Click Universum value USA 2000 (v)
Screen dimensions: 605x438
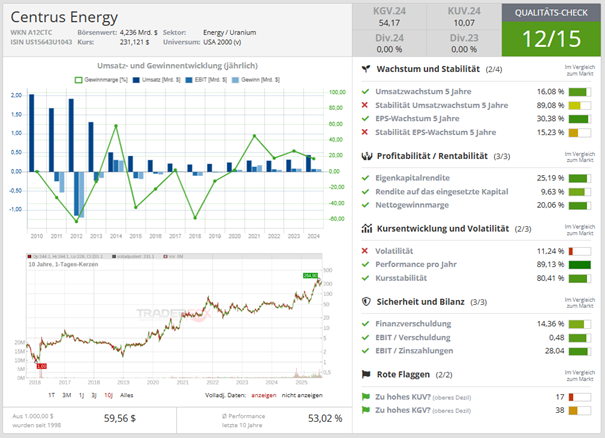point(222,42)
